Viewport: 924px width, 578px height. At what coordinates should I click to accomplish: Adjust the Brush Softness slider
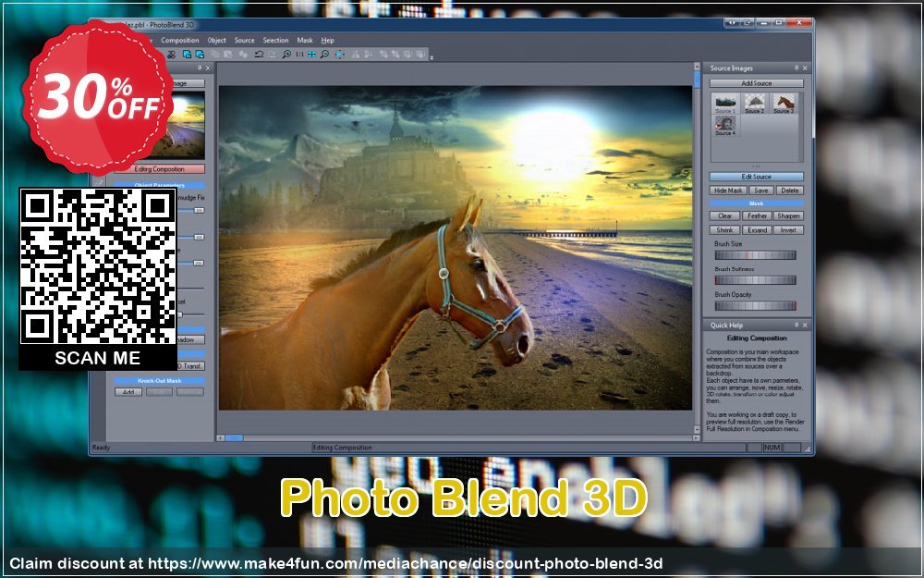point(756,280)
